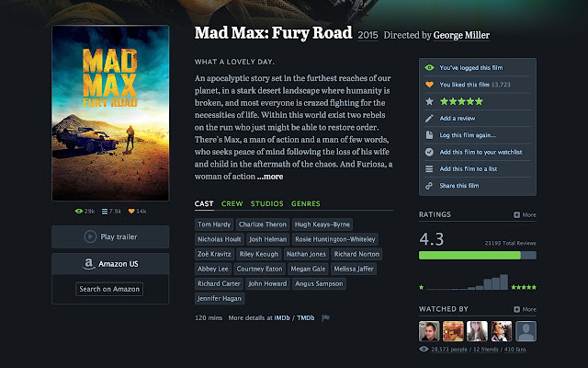Switch to the Crew tab
The image size is (588, 368).
point(232,203)
